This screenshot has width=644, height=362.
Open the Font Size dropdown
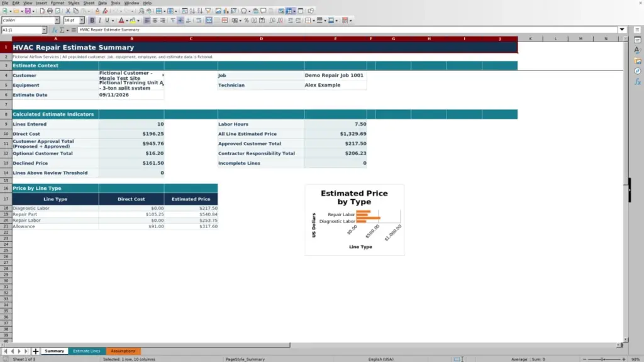[82, 20]
